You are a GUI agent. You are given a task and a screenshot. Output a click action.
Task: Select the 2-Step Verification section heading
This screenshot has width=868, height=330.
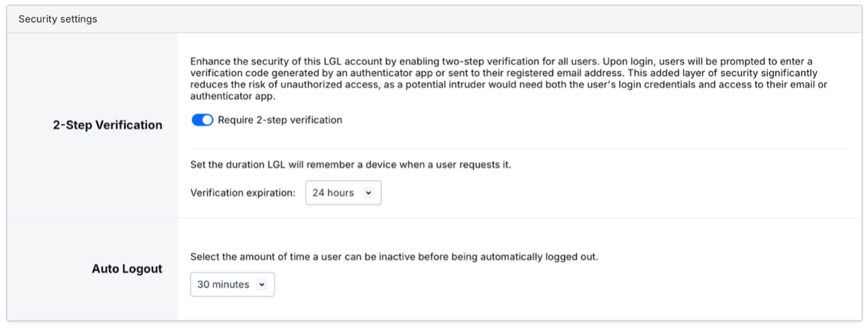coord(107,125)
